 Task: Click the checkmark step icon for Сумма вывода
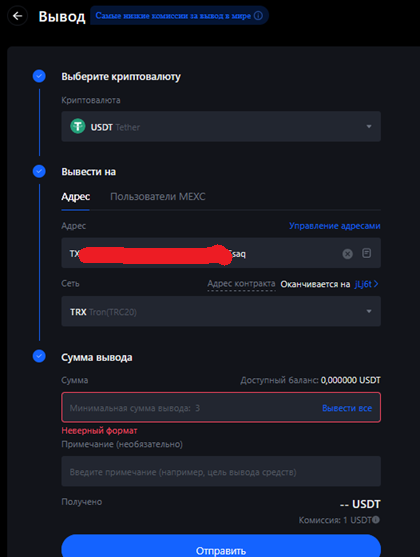[39, 356]
